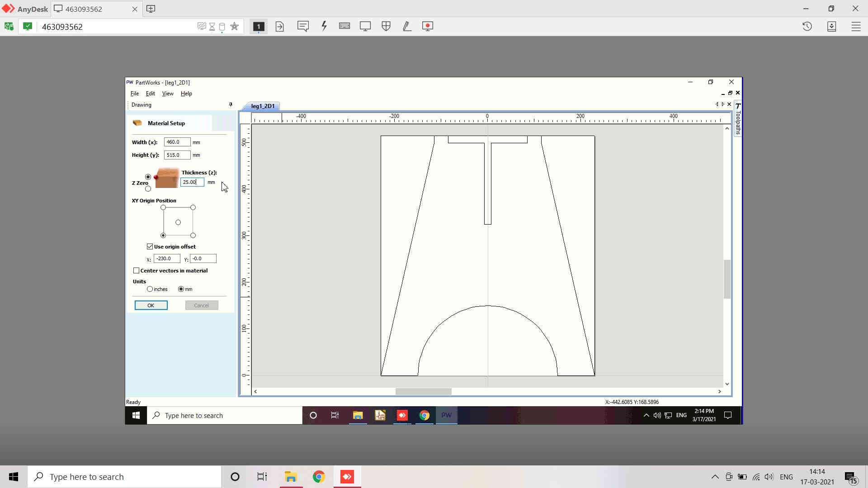Viewport: 868px width, 488px height.
Task: Click local taskbar Chrome icon
Action: tap(319, 477)
